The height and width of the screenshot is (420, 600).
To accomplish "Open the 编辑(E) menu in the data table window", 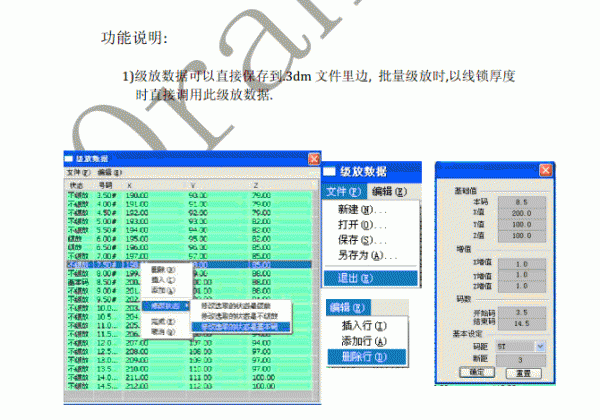I will click(109, 173).
